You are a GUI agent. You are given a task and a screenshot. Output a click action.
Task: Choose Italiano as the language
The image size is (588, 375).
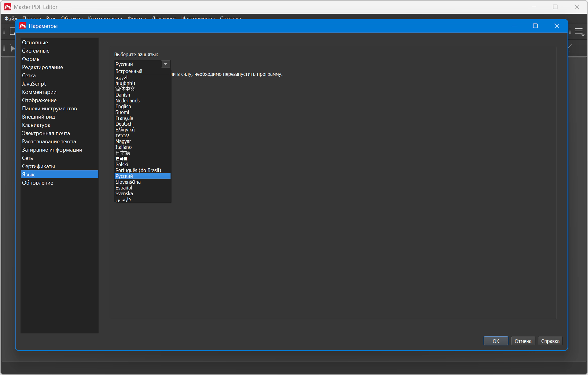(142, 147)
